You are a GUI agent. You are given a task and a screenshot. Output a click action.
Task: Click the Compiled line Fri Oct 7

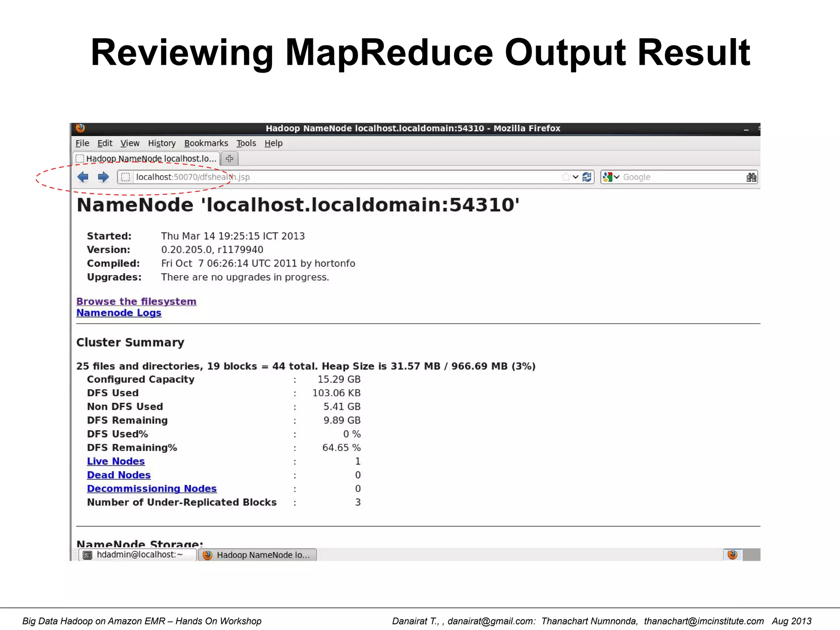pyautogui.click(x=258, y=264)
